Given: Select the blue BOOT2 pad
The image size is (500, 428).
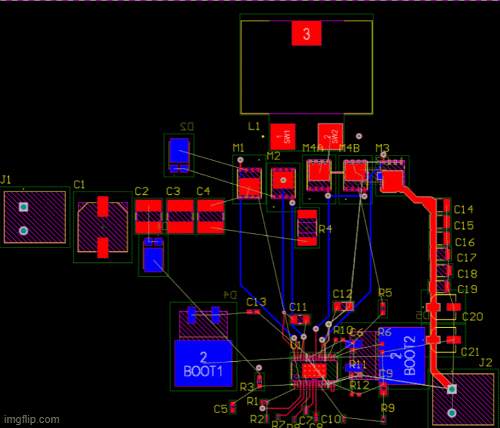Looking at the screenshot, I should coord(402,356).
